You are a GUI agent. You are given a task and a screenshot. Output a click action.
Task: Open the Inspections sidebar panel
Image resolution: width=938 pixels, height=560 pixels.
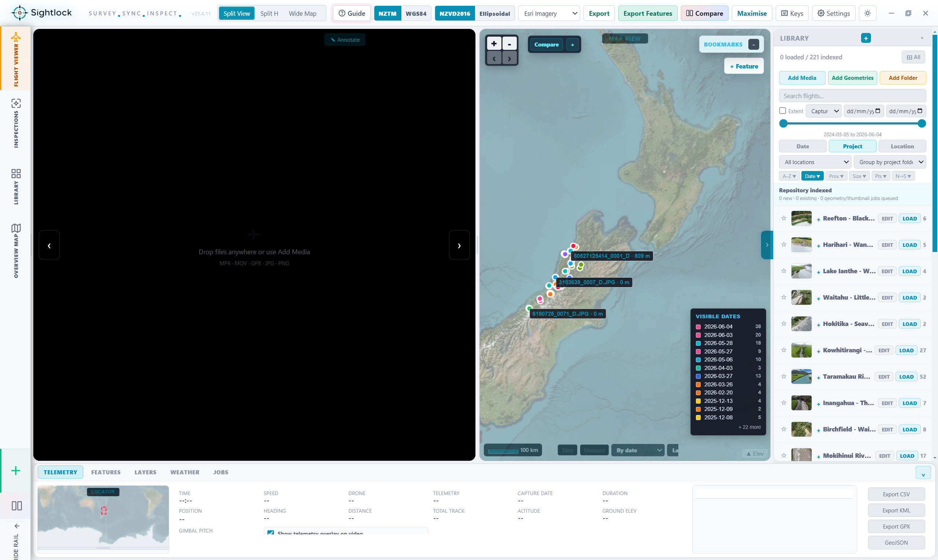click(15, 123)
